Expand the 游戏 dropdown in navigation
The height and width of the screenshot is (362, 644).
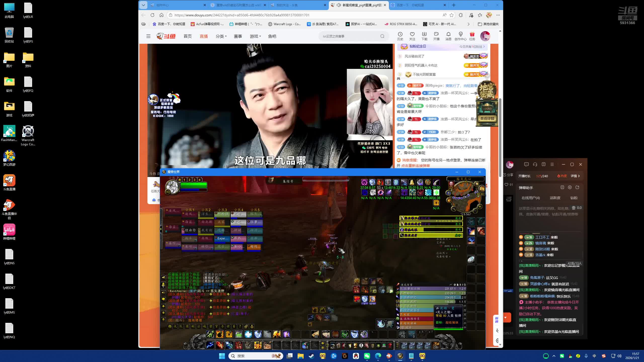click(x=255, y=36)
